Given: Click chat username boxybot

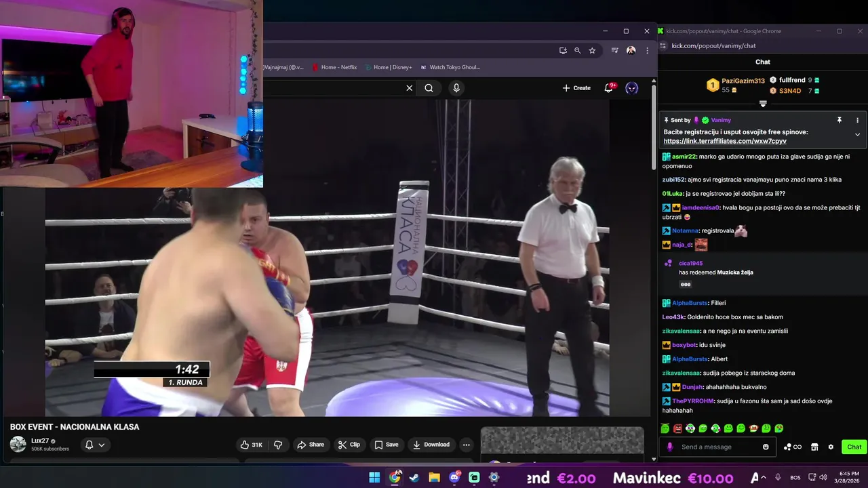Looking at the screenshot, I should [684, 345].
